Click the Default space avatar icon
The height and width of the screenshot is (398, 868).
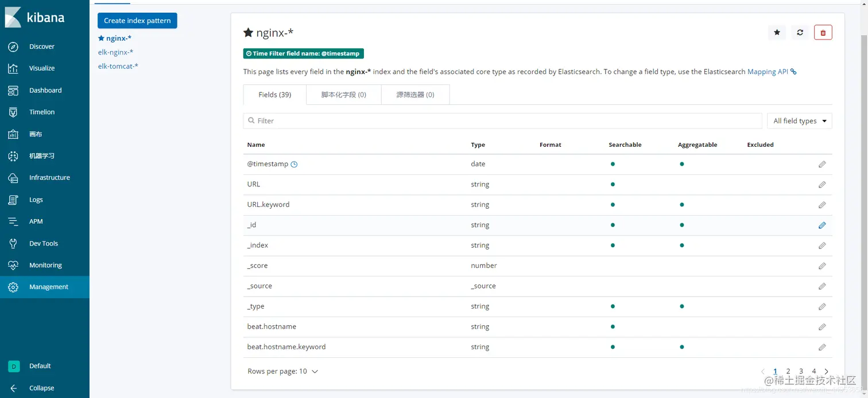tap(13, 366)
